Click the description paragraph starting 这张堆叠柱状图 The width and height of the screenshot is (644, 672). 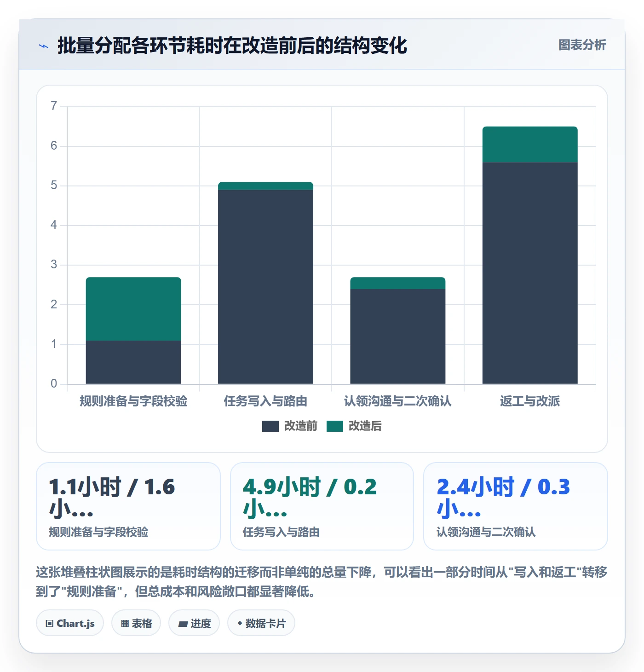[x=322, y=582]
